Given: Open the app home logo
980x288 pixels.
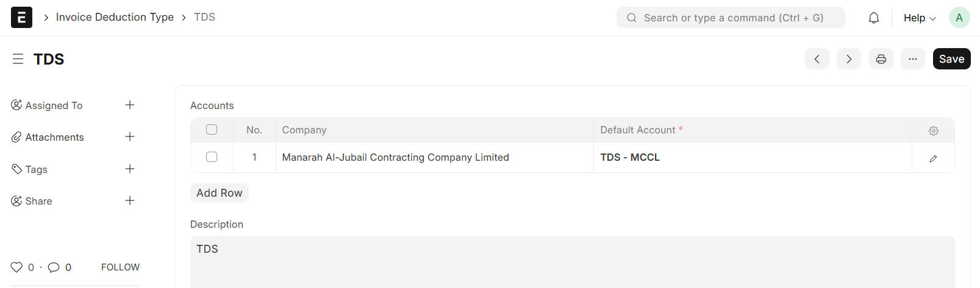Looking at the screenshot, I should pyautogui.click(x=21, y=17).
